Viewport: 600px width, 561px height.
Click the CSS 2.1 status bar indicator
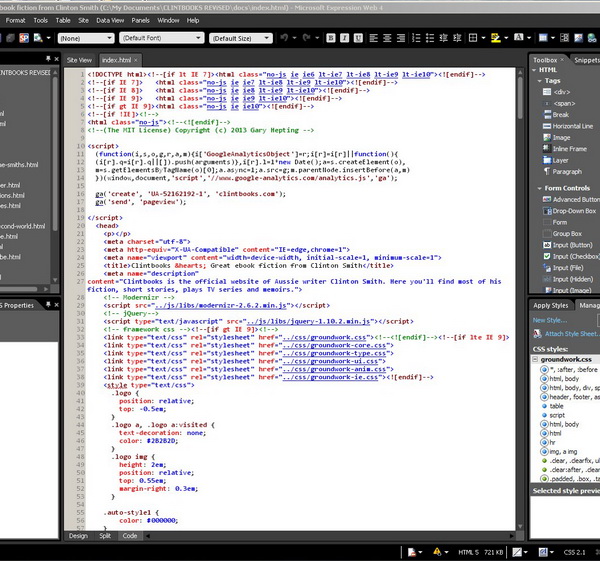click(574, 552)
